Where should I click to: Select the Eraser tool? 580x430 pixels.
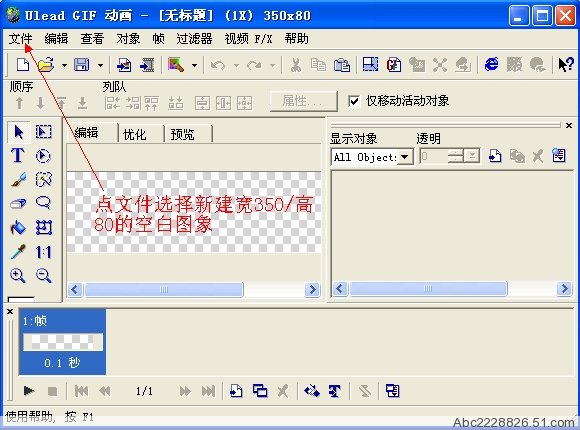(18, 203)
